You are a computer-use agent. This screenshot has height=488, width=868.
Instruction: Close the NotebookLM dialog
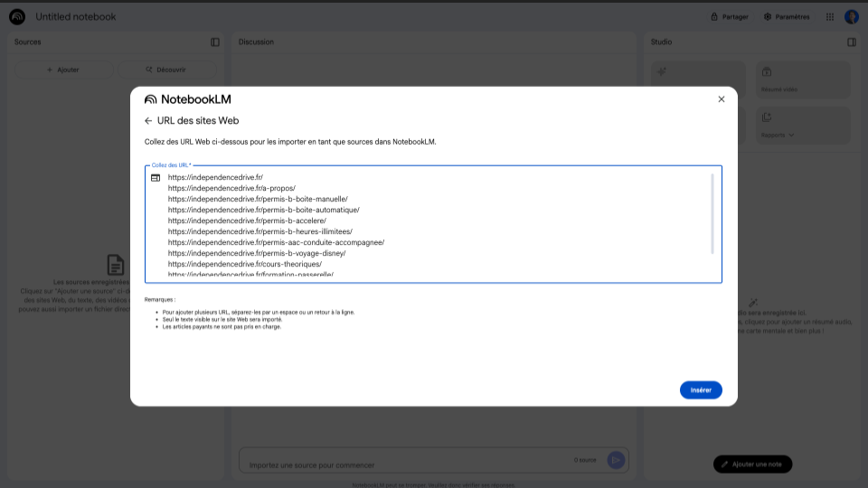pyautogui.click(x=721, y=99)
